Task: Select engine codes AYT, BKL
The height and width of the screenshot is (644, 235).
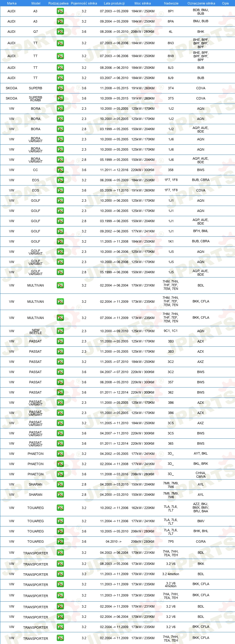Action: tap(201, 453)
